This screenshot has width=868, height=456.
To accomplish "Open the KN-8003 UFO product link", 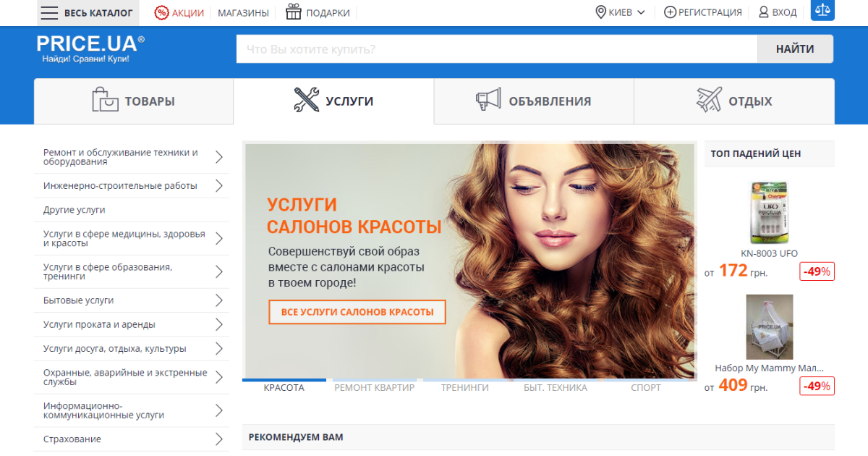I will tap(769, 253).
